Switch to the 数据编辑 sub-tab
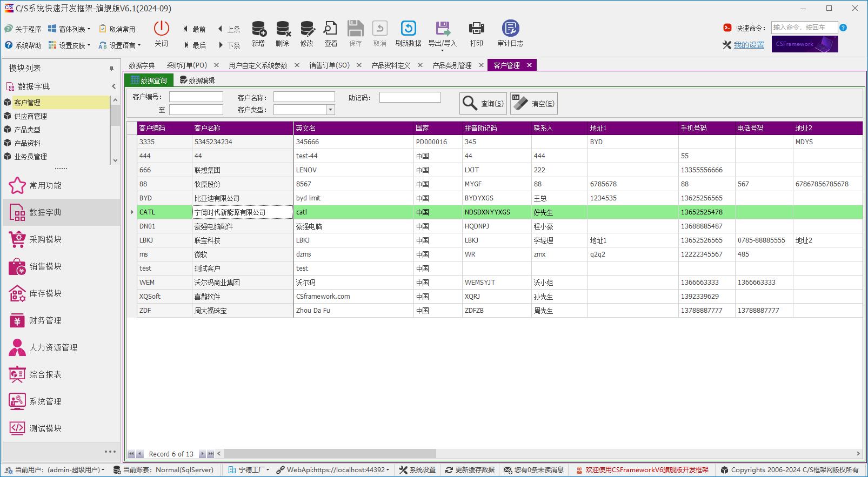868x477 pixels. (x=197, y=80)
